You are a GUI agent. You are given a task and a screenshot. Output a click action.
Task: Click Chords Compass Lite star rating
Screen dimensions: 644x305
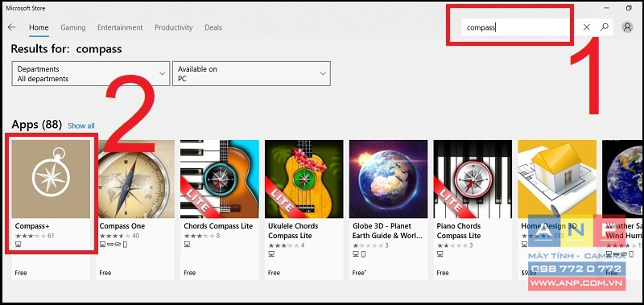tap(200, 236)
